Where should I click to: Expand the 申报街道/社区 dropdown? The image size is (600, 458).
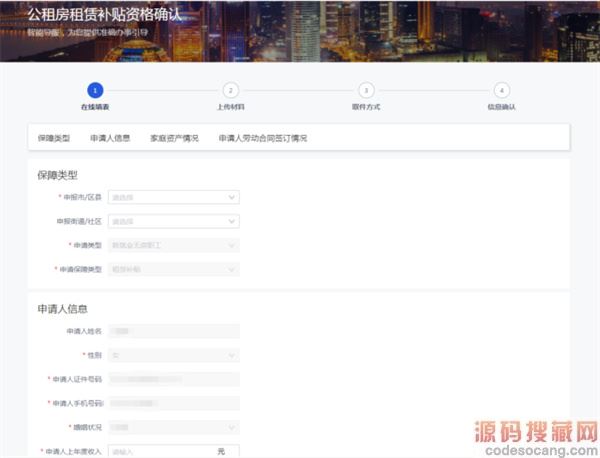coord(173,221)
